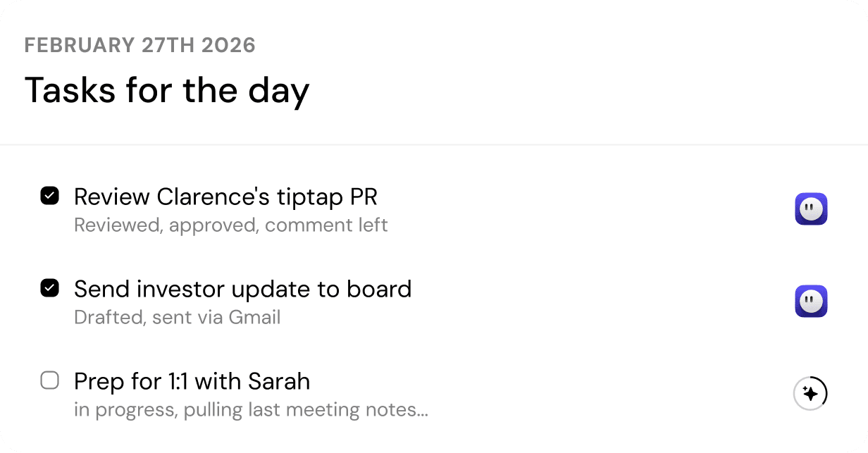This screenshot has width=868, height=453.
Task: Click the agent avatar beside the investor update task
Action: 811,301
